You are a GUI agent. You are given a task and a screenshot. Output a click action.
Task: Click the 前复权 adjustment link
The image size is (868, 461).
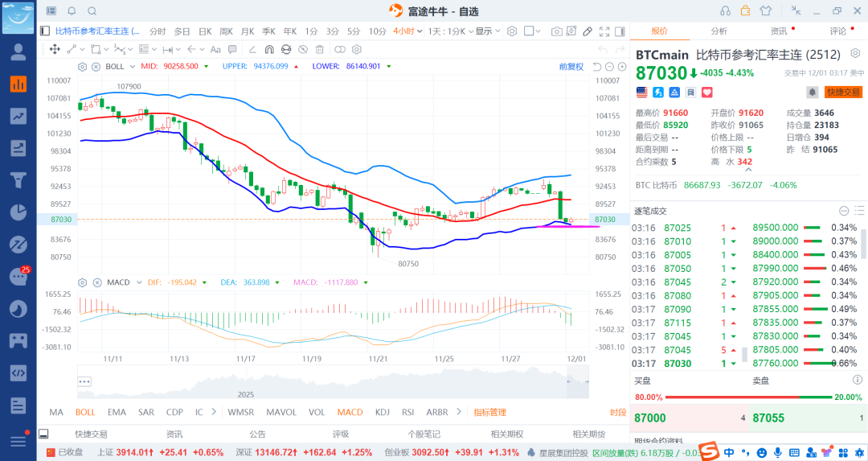coord(571,67)
